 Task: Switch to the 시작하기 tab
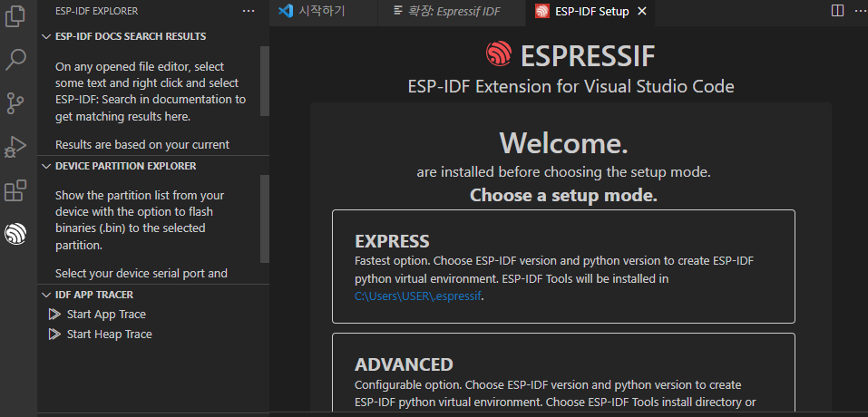coord(323,12)
